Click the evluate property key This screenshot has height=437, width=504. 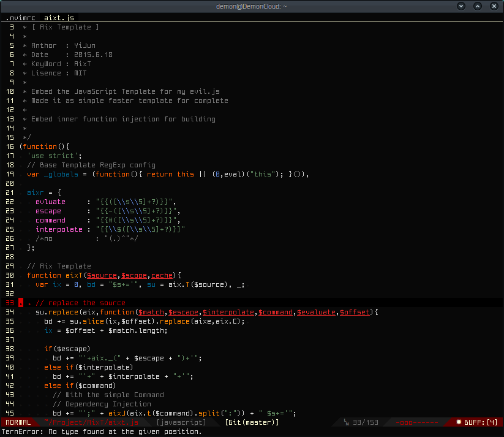tap(50, 202)
